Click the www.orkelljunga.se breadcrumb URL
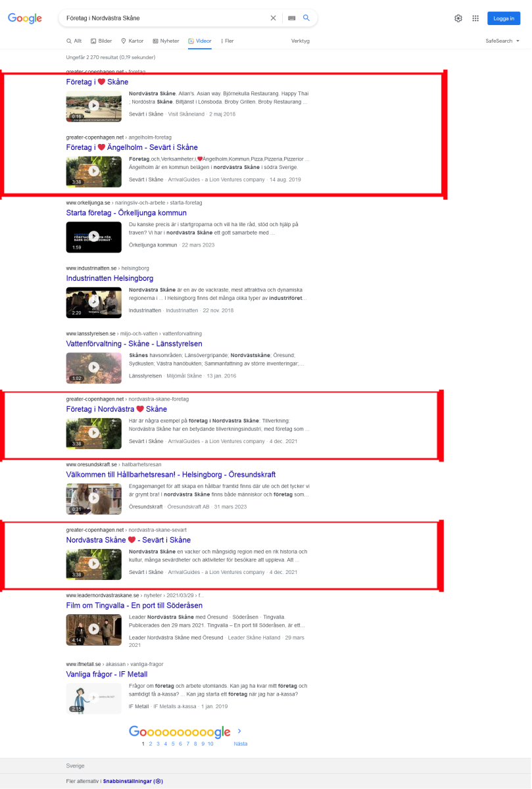532x789 pixels. coord(88,203)
